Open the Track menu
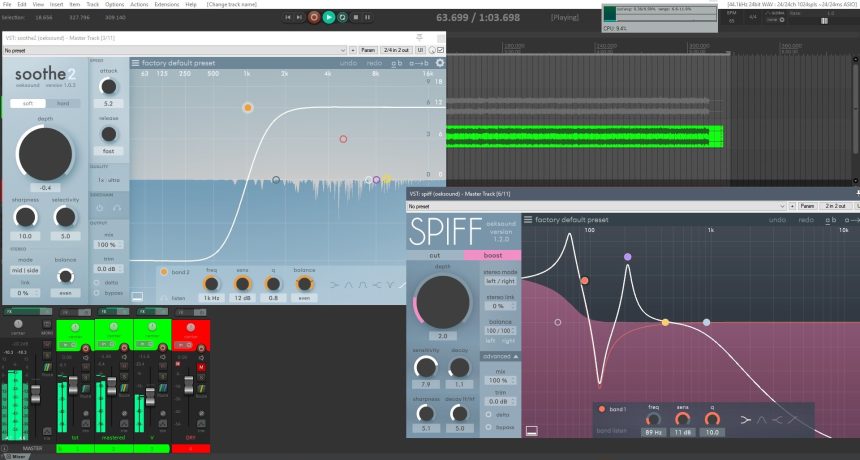Screen dimensions: 860x460 click(x=92, y=4)
